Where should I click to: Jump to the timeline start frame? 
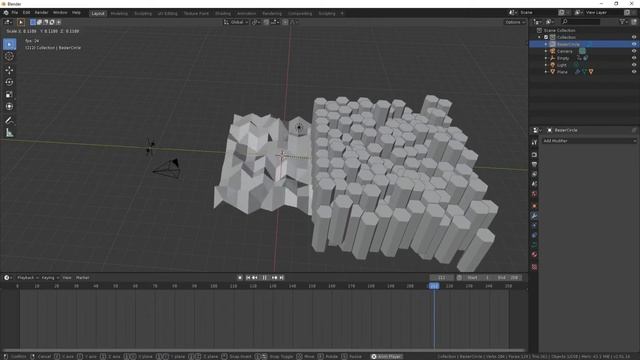[248, 278]
